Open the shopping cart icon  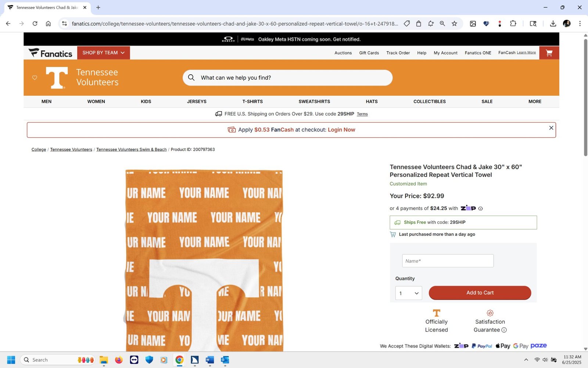[x=549, y=53]
